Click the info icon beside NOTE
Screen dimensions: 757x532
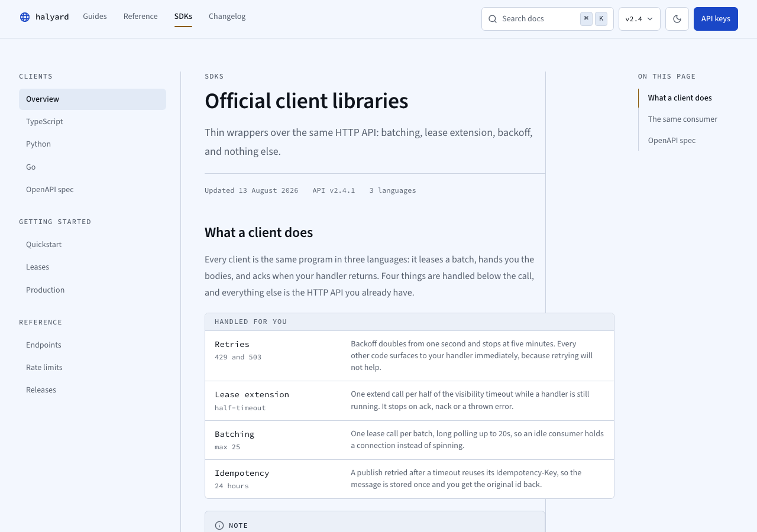pos(219,525)
